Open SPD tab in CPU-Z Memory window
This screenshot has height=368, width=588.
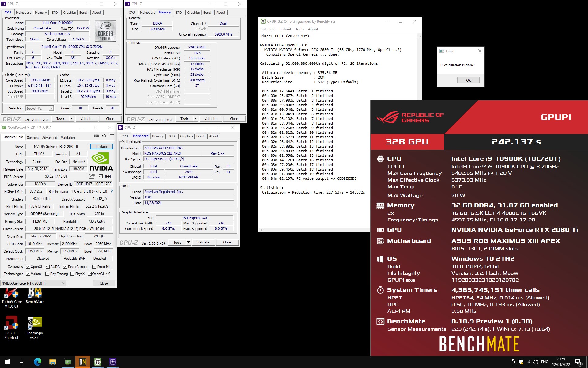[179, 13]
